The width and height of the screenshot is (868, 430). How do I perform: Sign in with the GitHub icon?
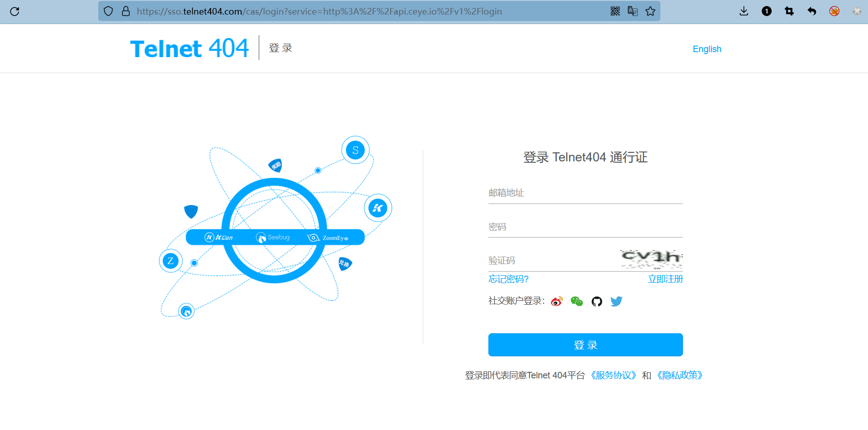tap(597, 301)
